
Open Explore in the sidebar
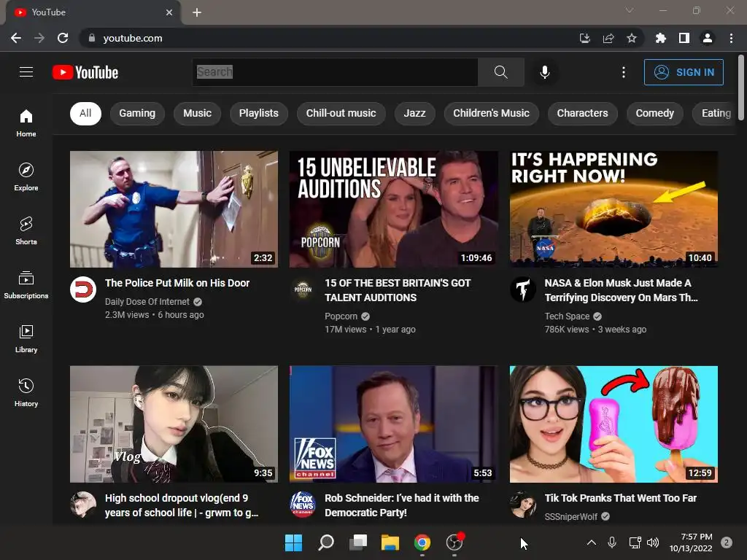[26, 176]
